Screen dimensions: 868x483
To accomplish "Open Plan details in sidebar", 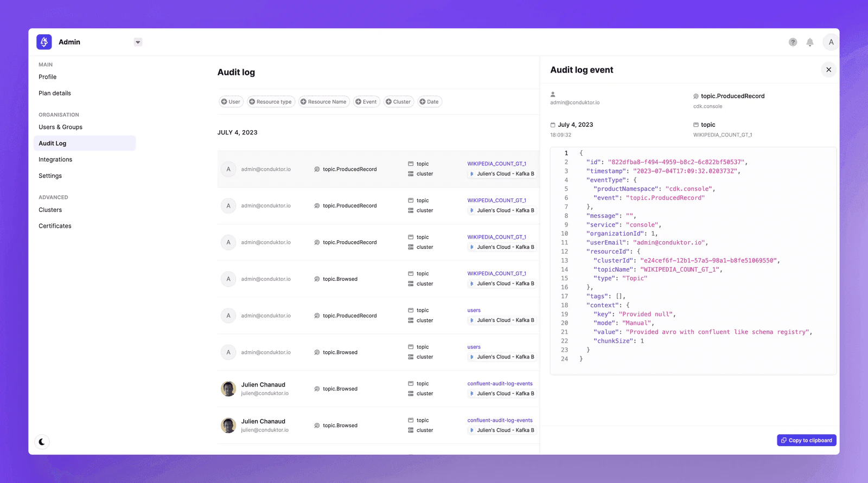I will (x=55, y=93).
